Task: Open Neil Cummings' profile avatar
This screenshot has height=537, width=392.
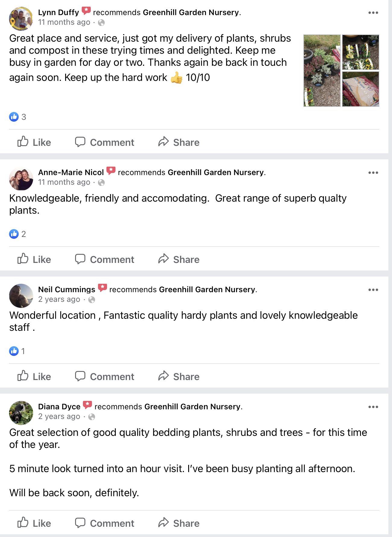Action: [21, 296]
